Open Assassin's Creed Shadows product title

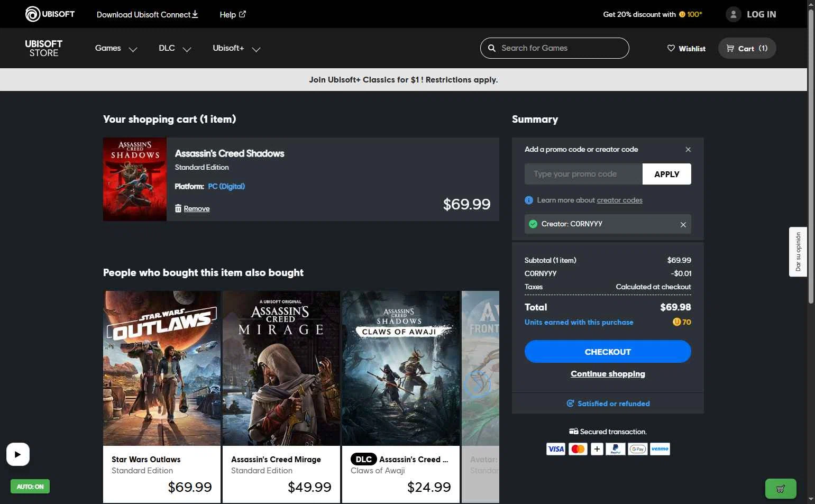point(230,153)
